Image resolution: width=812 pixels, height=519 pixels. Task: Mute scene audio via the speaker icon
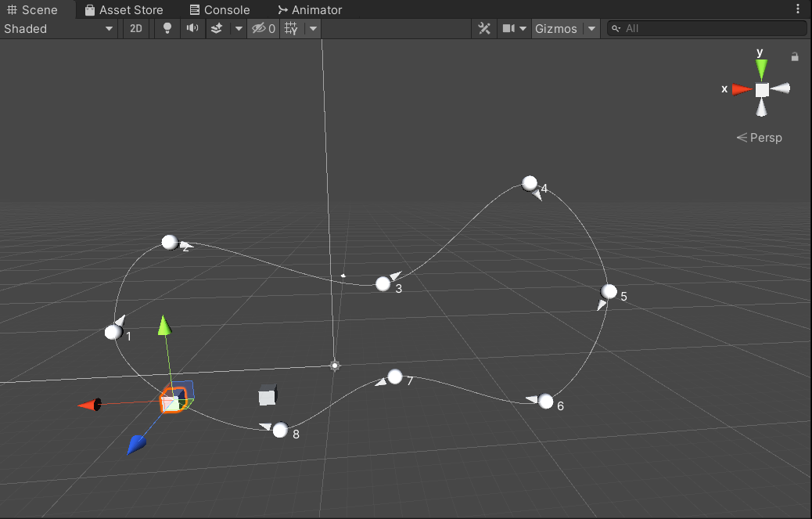192,28
